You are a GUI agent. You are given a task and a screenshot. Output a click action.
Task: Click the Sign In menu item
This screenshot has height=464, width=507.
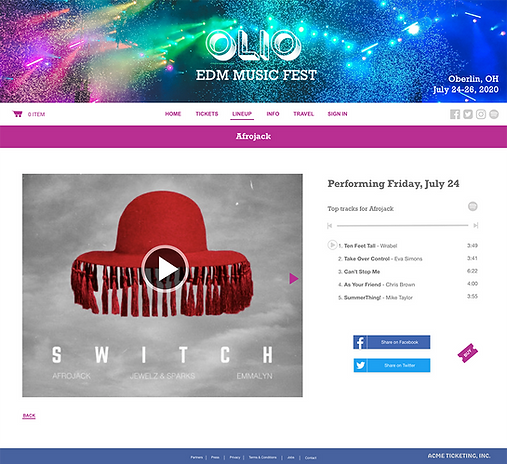(x=337, y=114)
